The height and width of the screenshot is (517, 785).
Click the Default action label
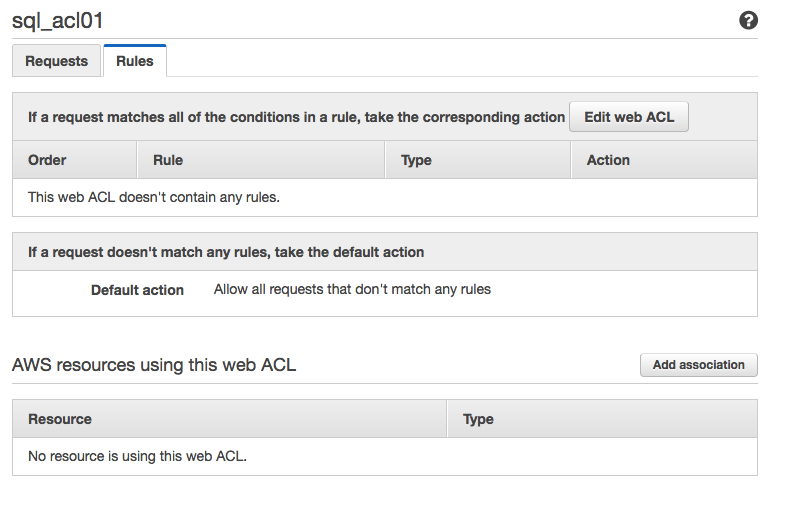point(137,290)
